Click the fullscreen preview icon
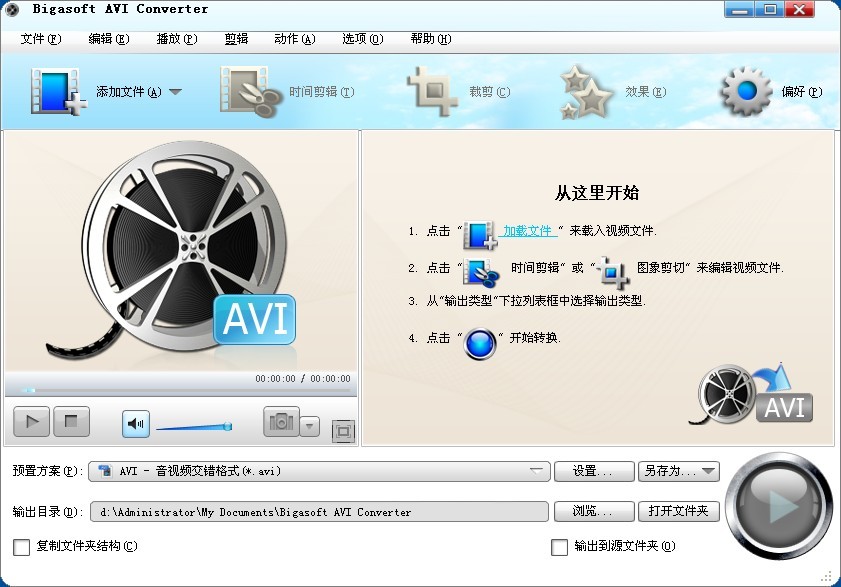 click(x=343, y=432)
